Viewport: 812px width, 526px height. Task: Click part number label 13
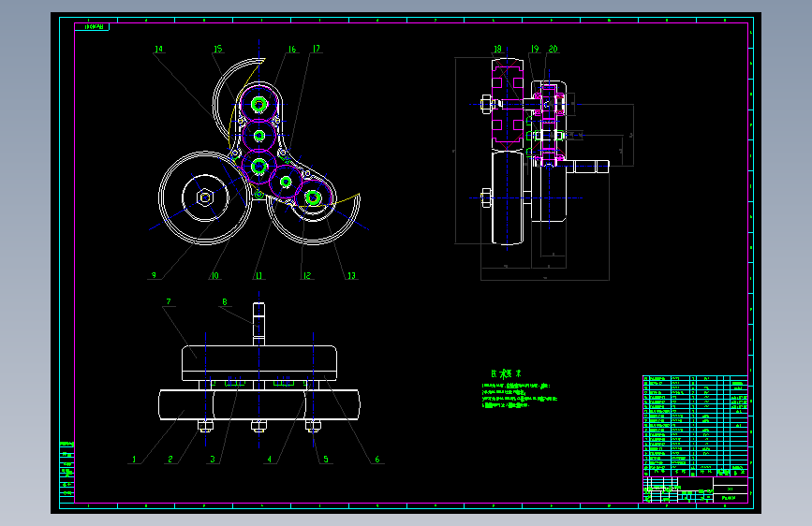(351, 275)
